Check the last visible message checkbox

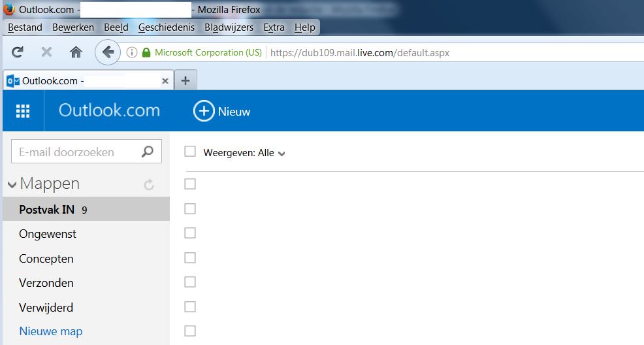tap(190, 331)
